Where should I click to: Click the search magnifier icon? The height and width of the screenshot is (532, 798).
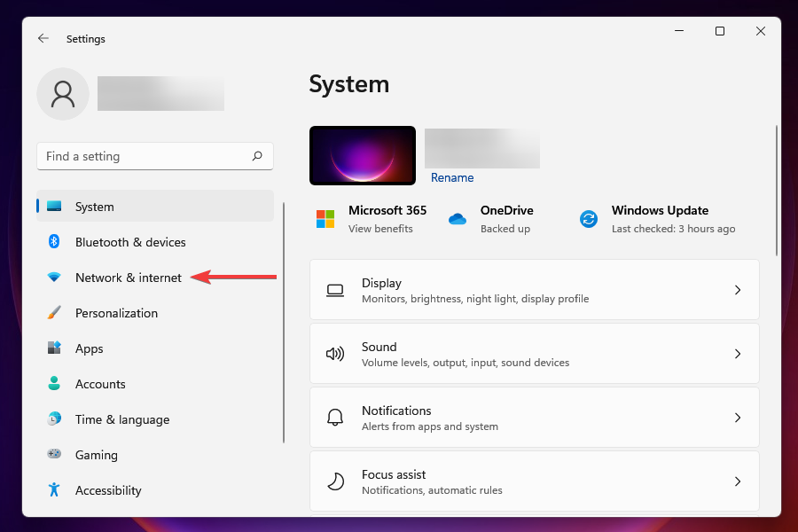click(257, 156)
